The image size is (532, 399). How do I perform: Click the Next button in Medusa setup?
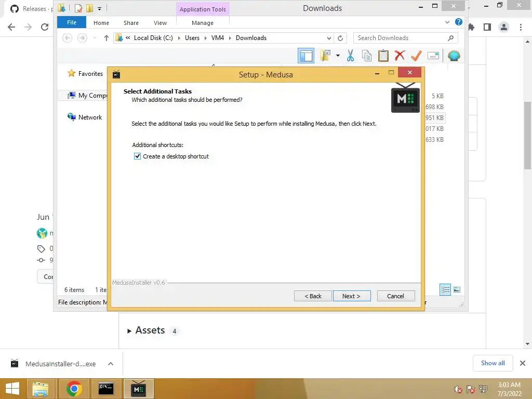click(x=352, y=296)
